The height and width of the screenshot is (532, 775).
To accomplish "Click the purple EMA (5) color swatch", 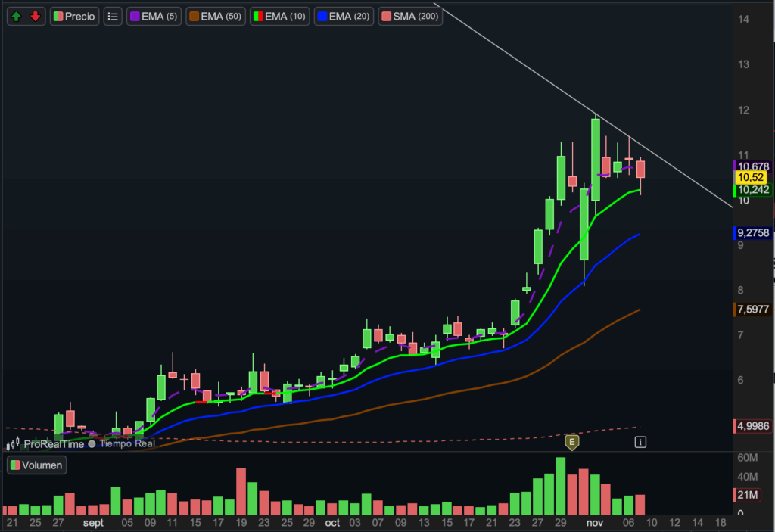I will [x=134, y=16].
